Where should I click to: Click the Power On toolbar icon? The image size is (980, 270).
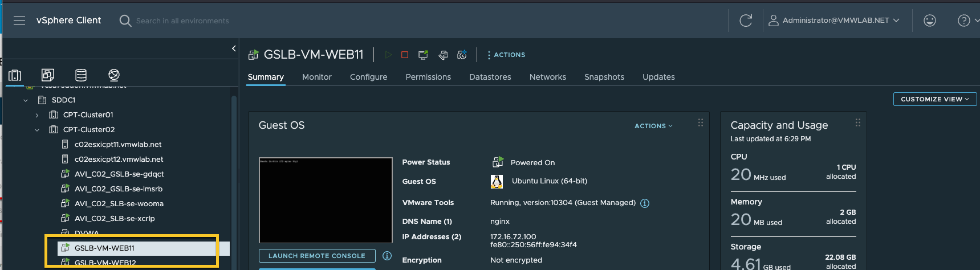[x=388, y=55]
